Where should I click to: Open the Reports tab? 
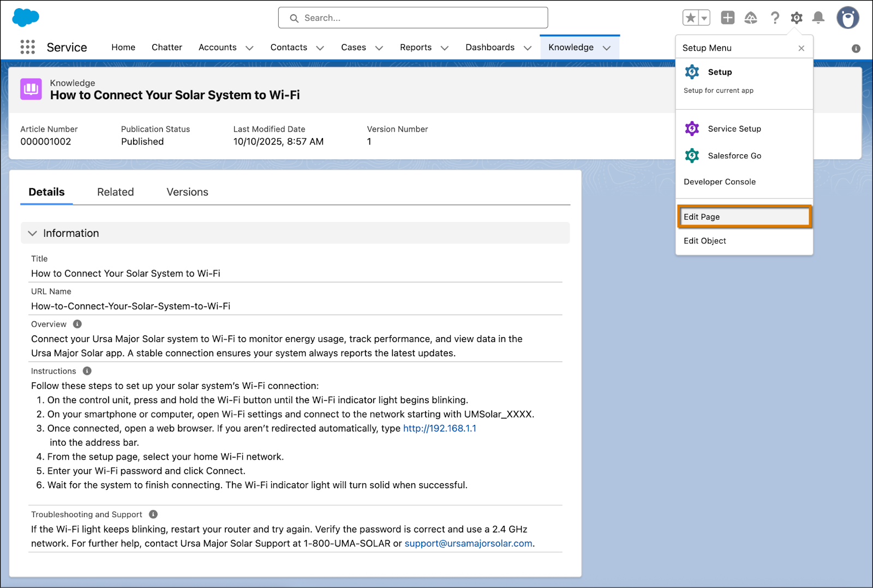pyautogui.click(x=416, y=47)
